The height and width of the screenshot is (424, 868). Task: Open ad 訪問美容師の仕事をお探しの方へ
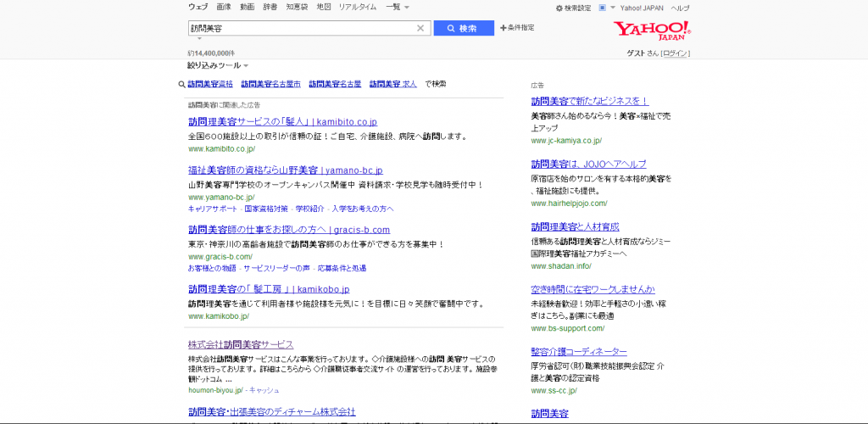[289, 230]
